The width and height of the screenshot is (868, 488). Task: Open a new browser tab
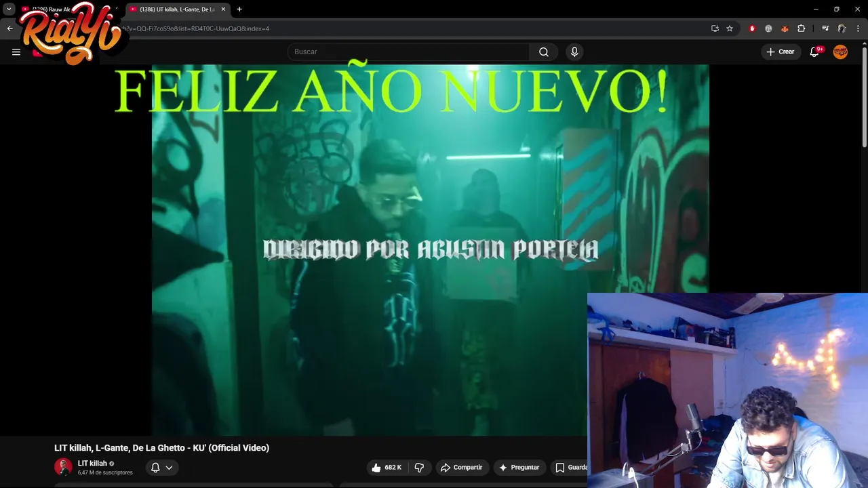click(x=239, y=9)
